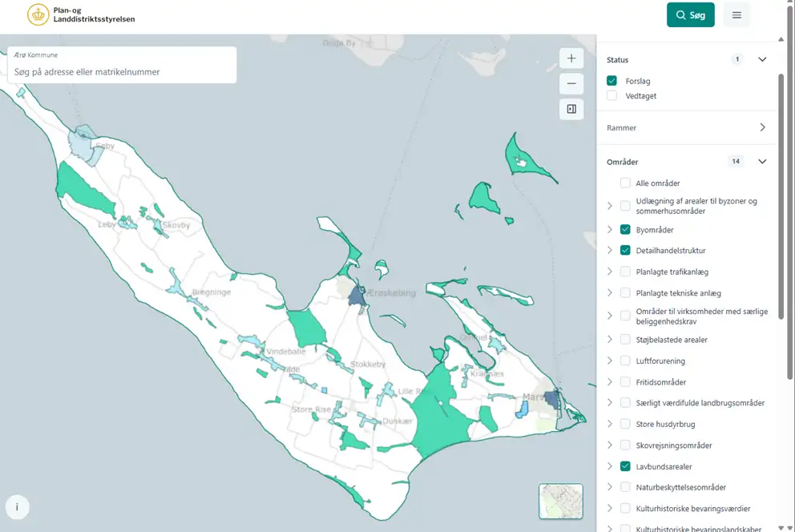The image size is (795, 532).
Task: Disable the Lavbundsarealer layer checkbox
Action: [x=625, y=466]
